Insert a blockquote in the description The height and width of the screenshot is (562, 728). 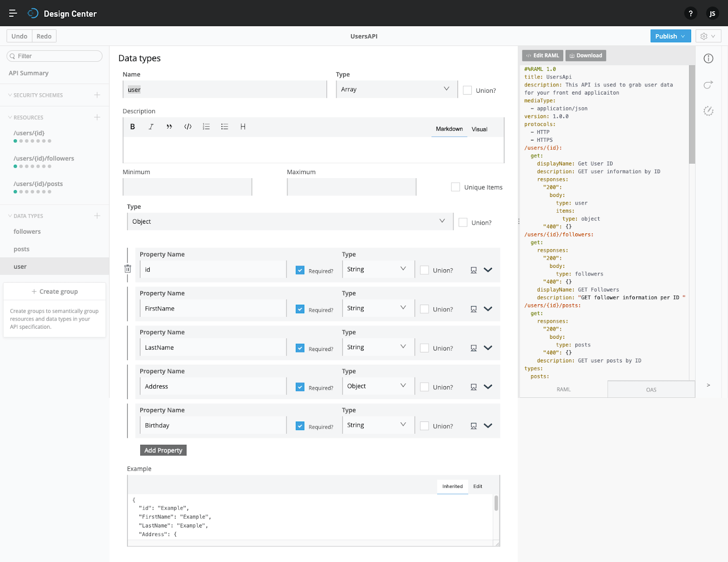click(169, 127)
